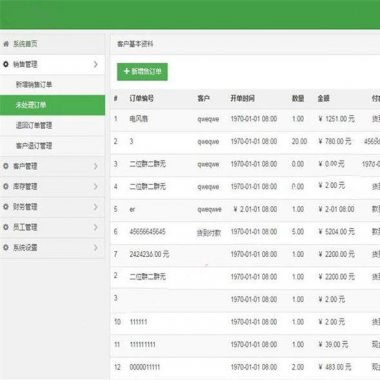Click the 金额 column header
The image size is (380, 380).
tap(323, 98)
